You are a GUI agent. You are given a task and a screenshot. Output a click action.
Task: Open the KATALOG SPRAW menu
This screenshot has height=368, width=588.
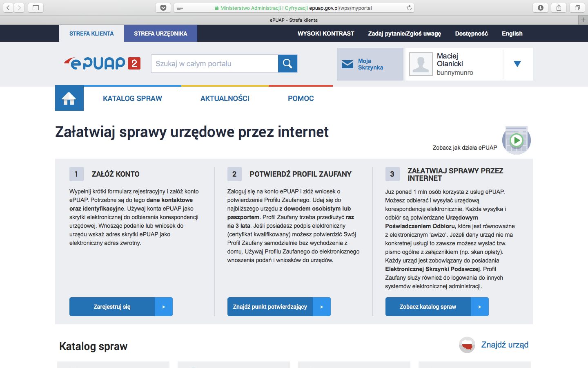(132, 98)
